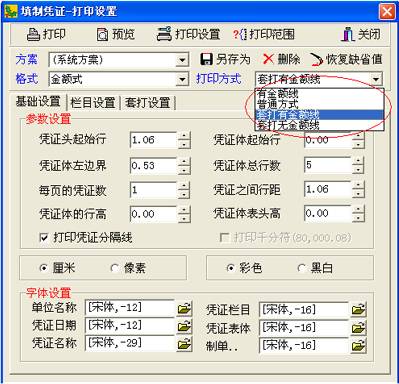
Task: Open font picker for 凭证栏目
Action: (358, 310)
